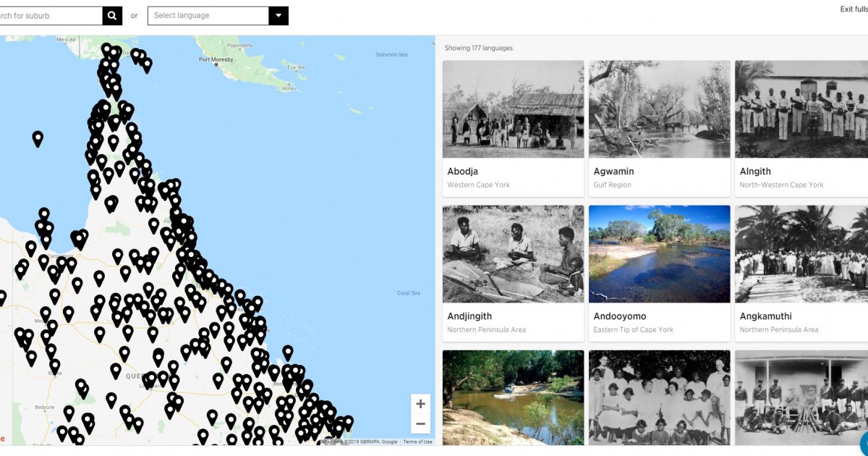
Task: Click the search magnifier icon button
Action: point(113,15)
